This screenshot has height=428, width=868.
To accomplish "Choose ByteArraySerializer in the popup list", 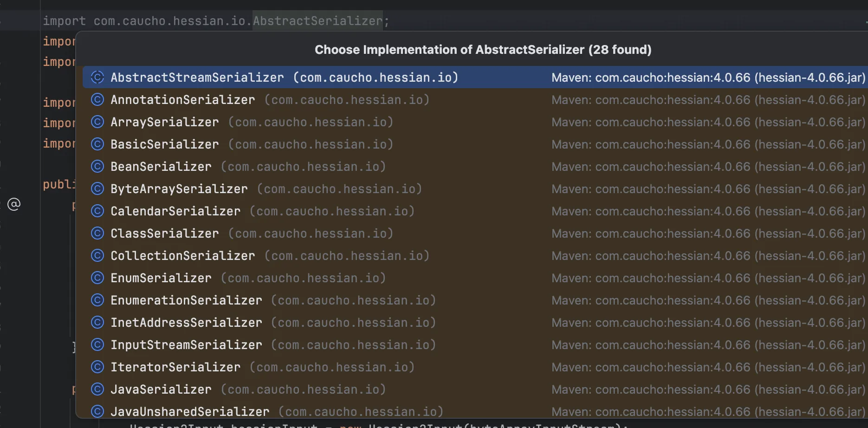I will [179, 189].
